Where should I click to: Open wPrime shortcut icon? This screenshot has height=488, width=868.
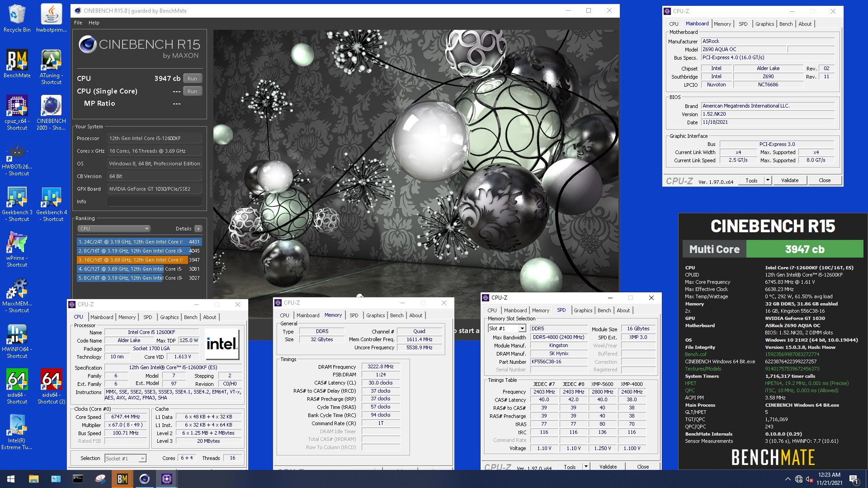coord(17,249)
